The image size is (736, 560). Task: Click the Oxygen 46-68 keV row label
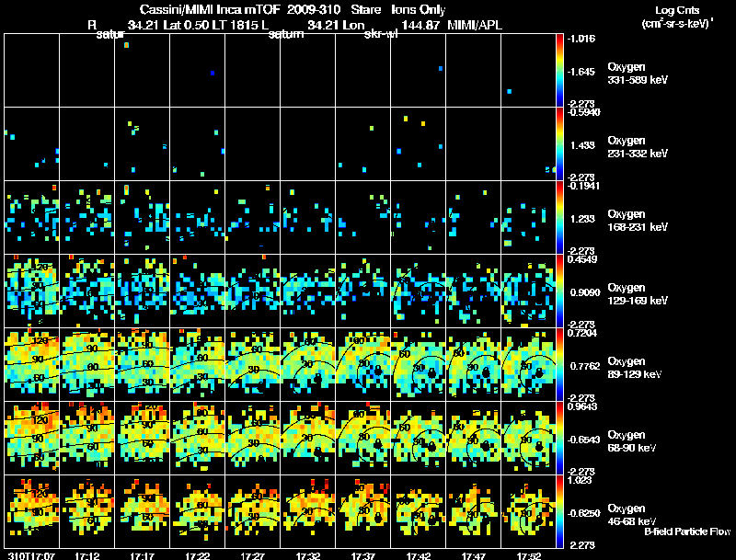click(632, 515)
